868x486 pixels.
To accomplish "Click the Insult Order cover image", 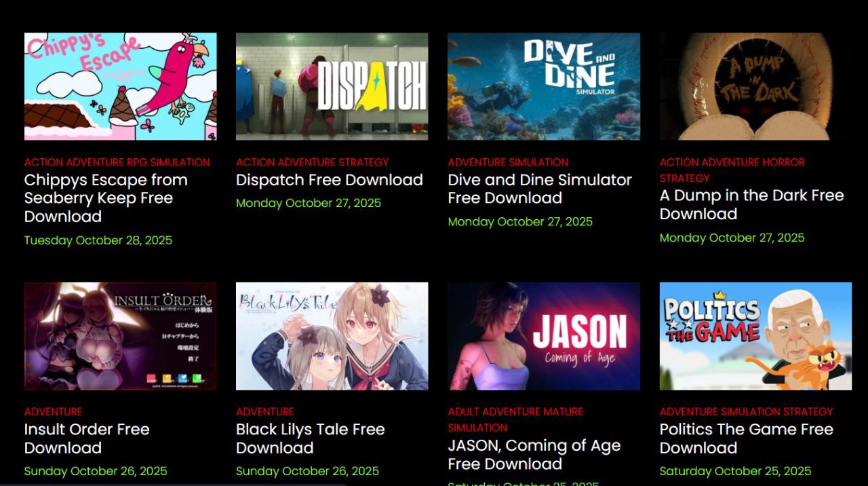I will pos(121,336).
